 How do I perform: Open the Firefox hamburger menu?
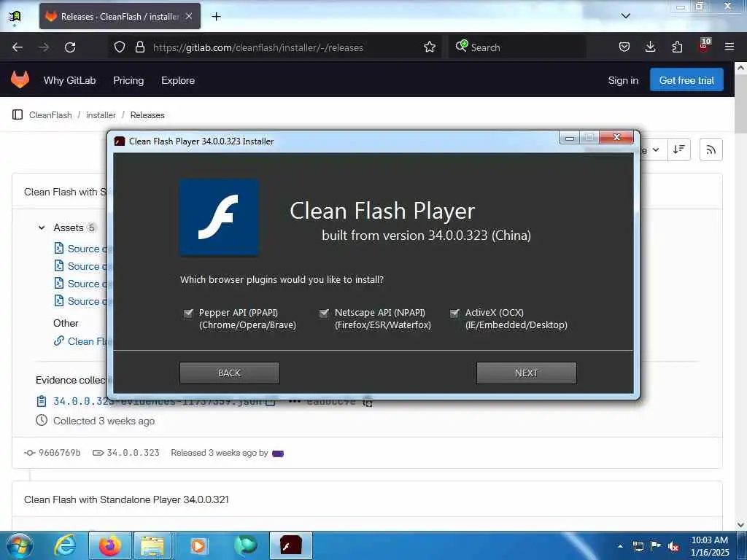pyautogui.click(x=729, y=47)
